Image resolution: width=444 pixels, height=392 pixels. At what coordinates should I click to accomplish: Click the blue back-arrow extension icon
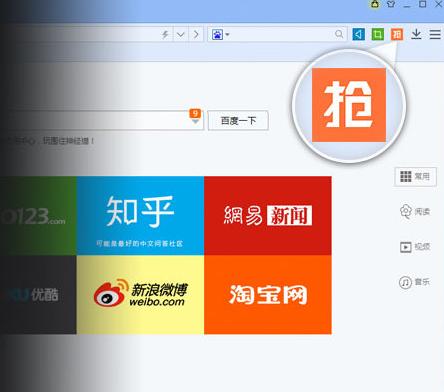358,34
